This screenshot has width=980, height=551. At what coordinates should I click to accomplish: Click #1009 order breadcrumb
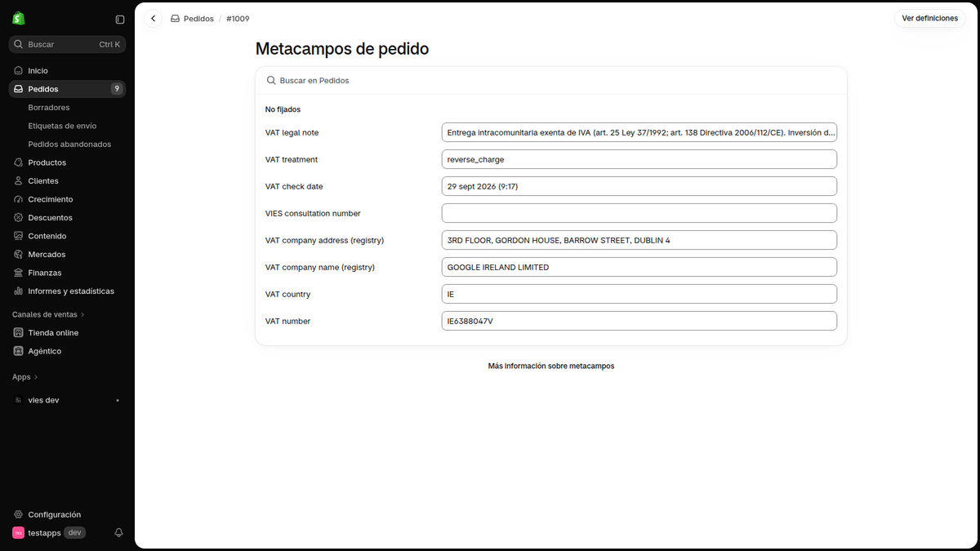pyautogui.click(x=238, y=19)
